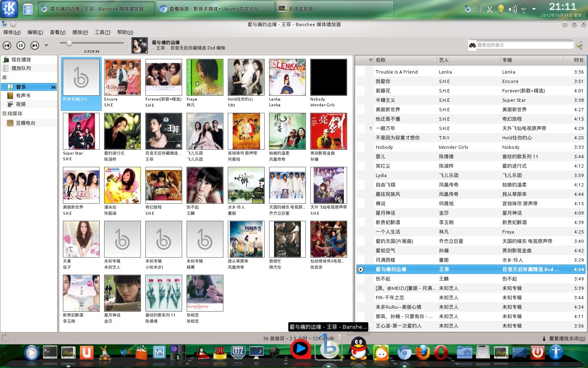Sort tracks by 专辑 column header
Screen dimensions: 588x368
coord(532,60)
